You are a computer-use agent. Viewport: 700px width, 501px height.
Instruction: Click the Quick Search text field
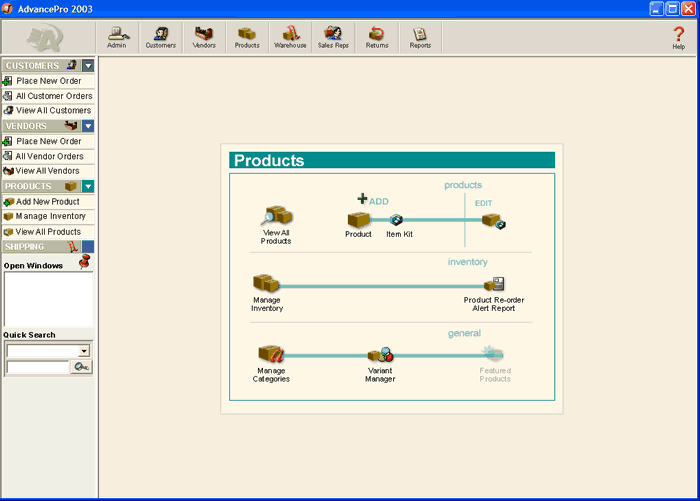(x=38, y=367)
